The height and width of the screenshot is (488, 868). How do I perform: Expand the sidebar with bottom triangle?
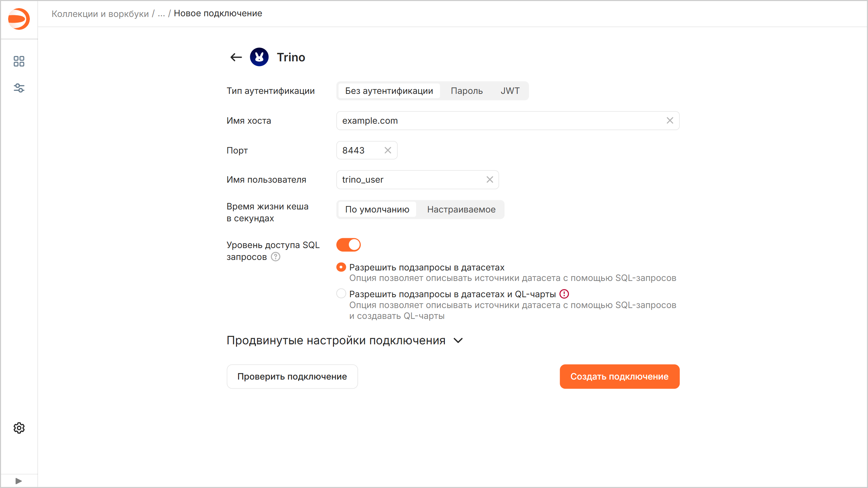click(x=19, y=481)
